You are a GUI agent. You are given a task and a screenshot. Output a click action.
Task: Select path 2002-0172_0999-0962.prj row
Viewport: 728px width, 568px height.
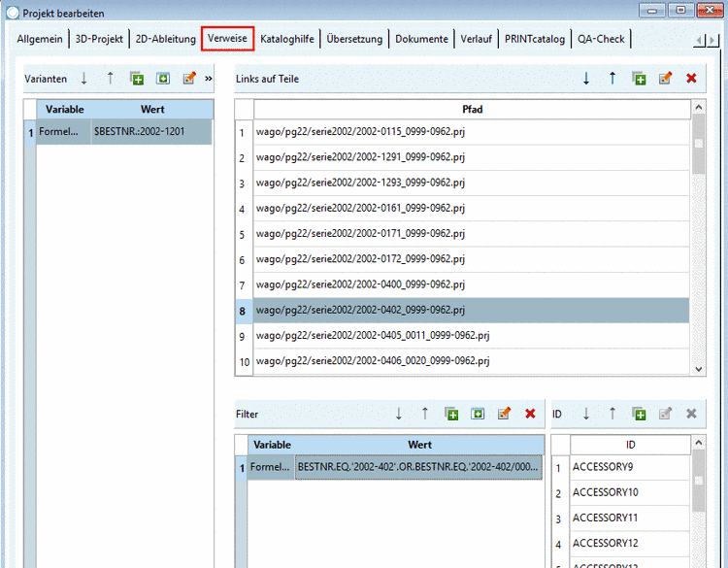click(x=471, y=259)
